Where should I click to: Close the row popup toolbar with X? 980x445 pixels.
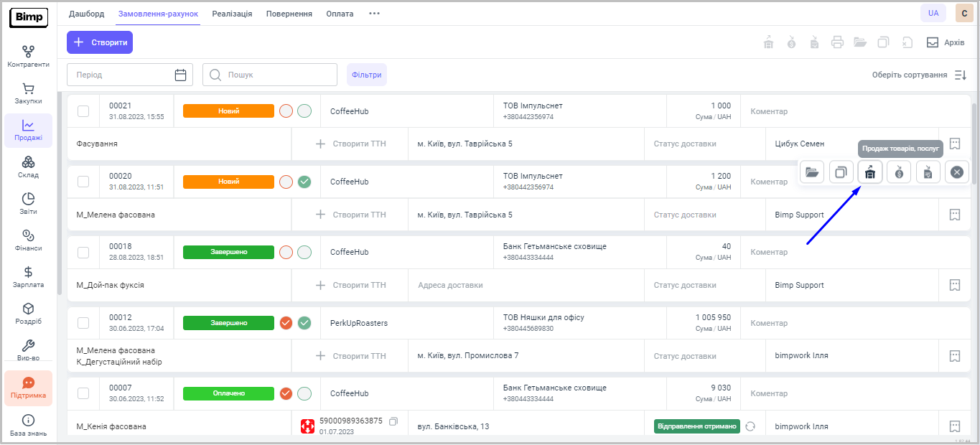[956, 172]
